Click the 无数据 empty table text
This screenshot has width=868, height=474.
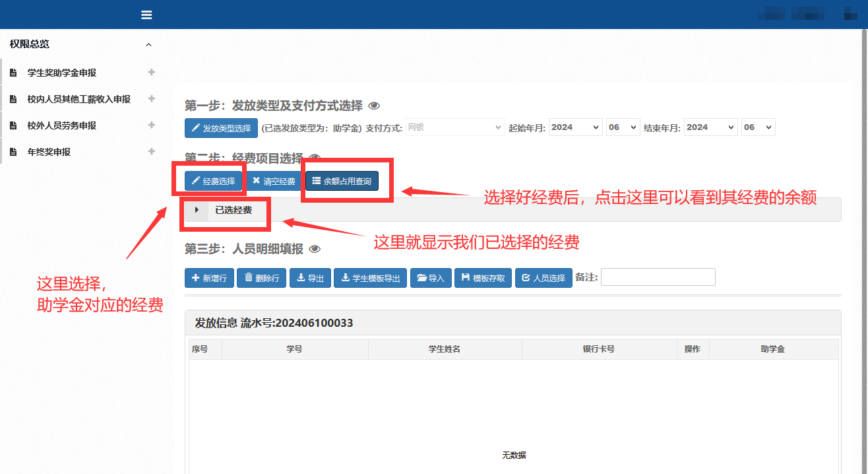point(514,456)
